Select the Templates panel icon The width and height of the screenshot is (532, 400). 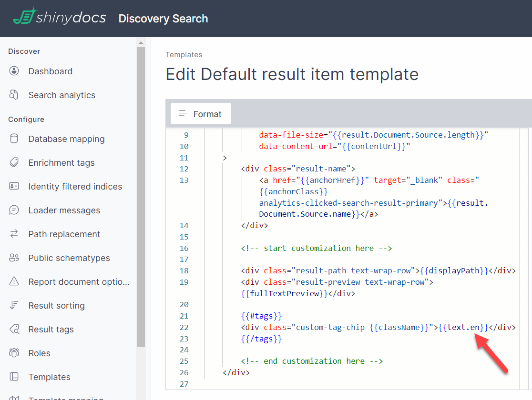14,377
